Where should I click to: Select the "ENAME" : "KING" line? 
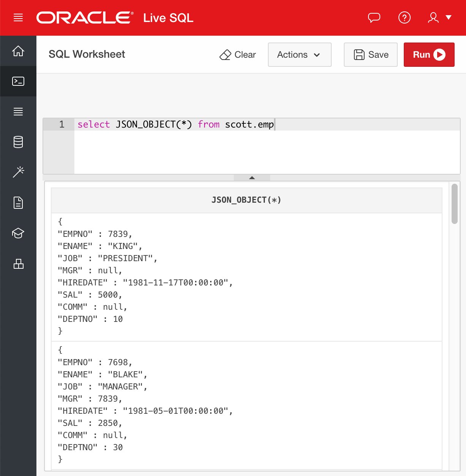(x=100, y=246)
